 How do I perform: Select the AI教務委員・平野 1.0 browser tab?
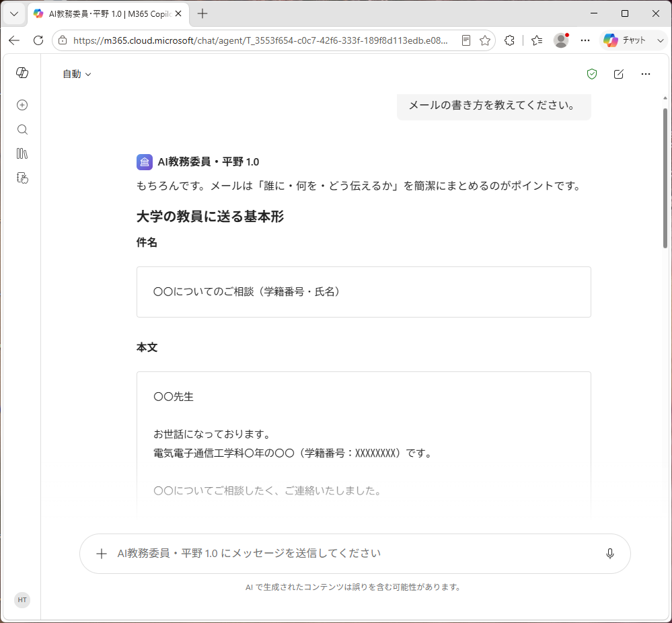click(x=108, y=13)
